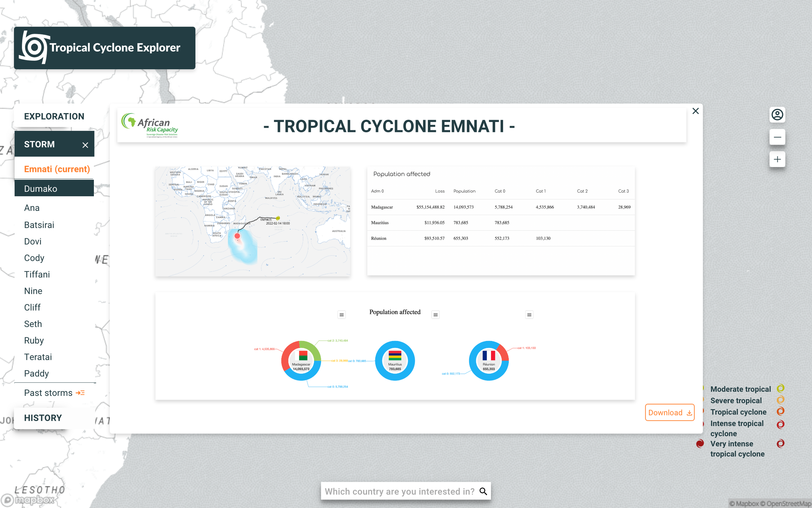The width and height of the screenshot is (812, 508).
Task: Open the HISTORY tab
Action: click(x=43, y=418)
